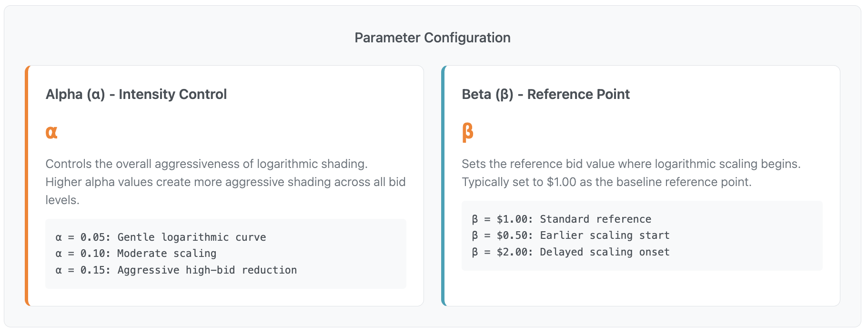Click the β = $1.00 standard reference line
This screenshot has width=868, height=334.
click(x=561, y=219)
